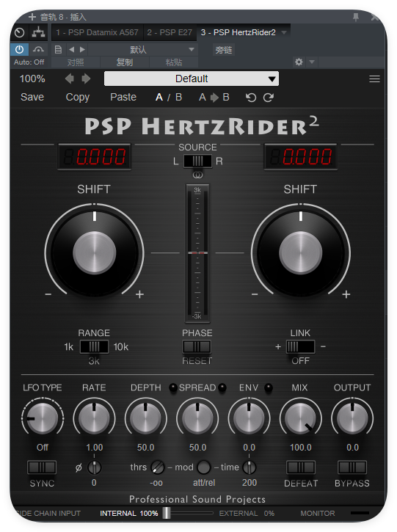This screenshot has width=397, height=532.
Task: Click the DEPTH knob
Action: (x=145, y=418)
